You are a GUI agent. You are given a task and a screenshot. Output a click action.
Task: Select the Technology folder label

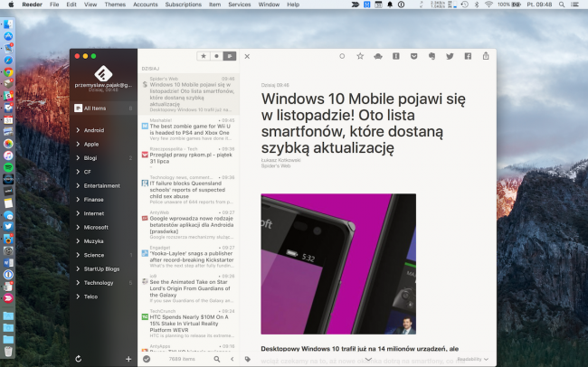tap(99, 283)
